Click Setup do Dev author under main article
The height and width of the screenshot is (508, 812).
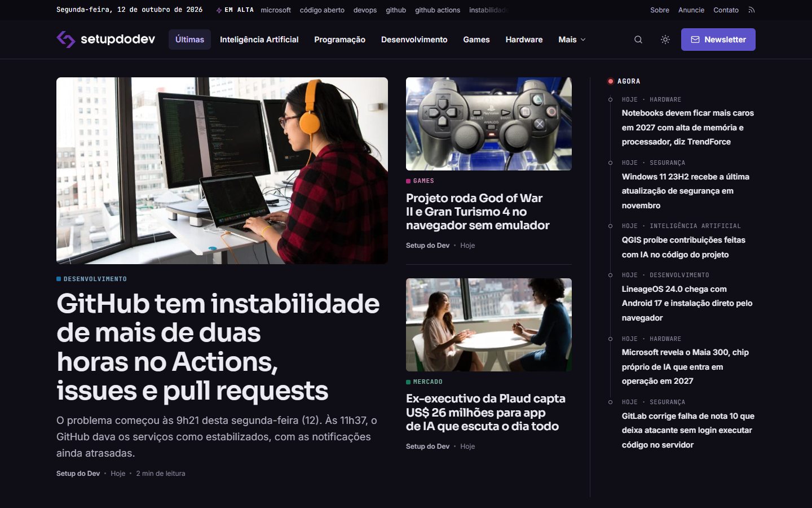point(78,474)
